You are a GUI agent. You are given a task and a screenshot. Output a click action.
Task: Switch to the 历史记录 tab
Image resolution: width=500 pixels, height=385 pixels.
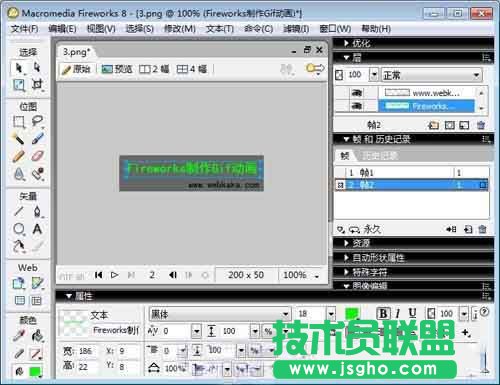click(379, 156)
